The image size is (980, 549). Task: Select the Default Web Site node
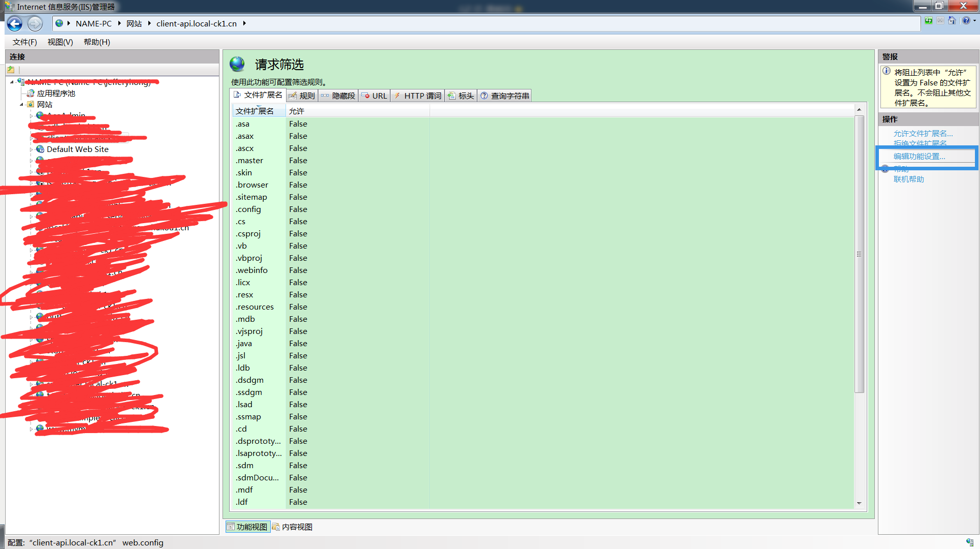tap(77, 149)
